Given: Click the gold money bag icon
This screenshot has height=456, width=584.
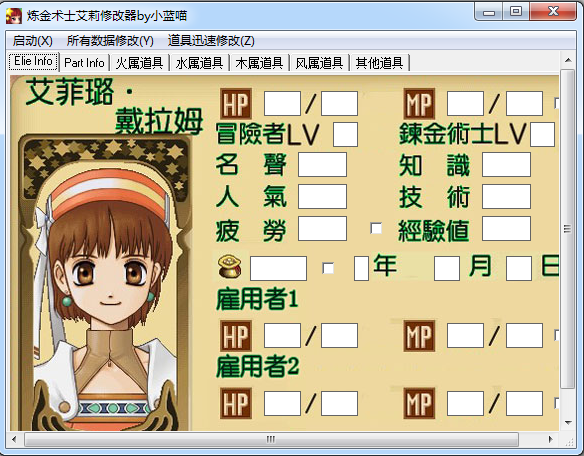Looking at the screenshot, I should coord(229,266).
